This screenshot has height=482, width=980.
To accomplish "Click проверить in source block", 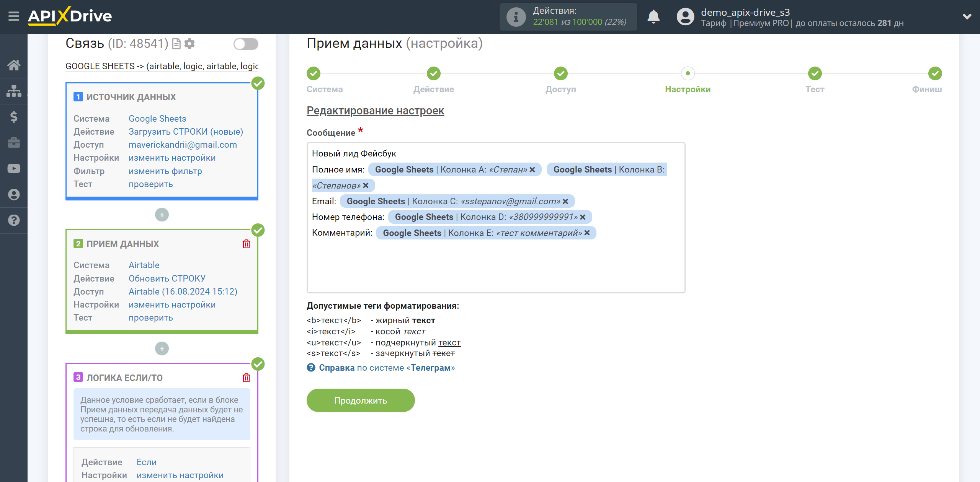I will pyautogui.click(x=150, y=184).
